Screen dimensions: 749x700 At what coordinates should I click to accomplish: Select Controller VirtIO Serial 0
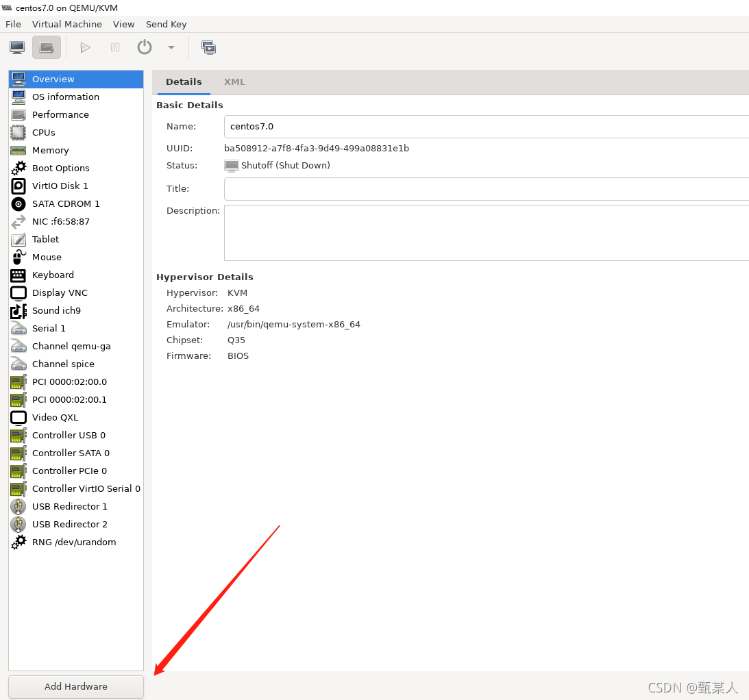tap(76, 489)
